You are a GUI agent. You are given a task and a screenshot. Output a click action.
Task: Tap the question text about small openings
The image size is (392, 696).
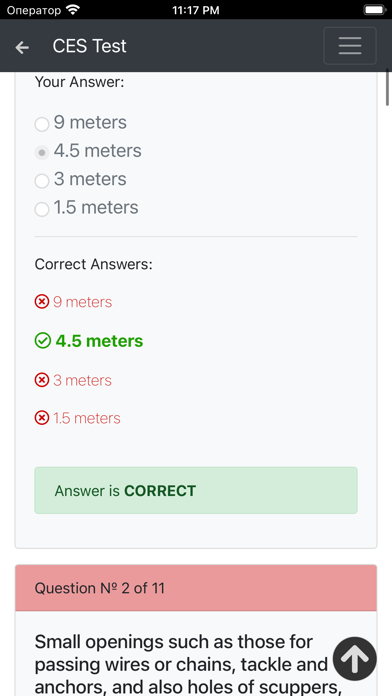tap(187, 664)
